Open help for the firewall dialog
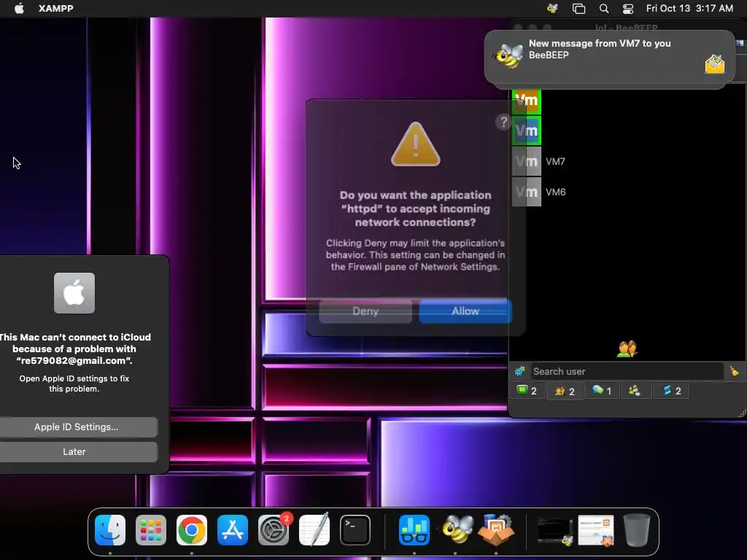This screenshot has height=560, width=747. 503,122
